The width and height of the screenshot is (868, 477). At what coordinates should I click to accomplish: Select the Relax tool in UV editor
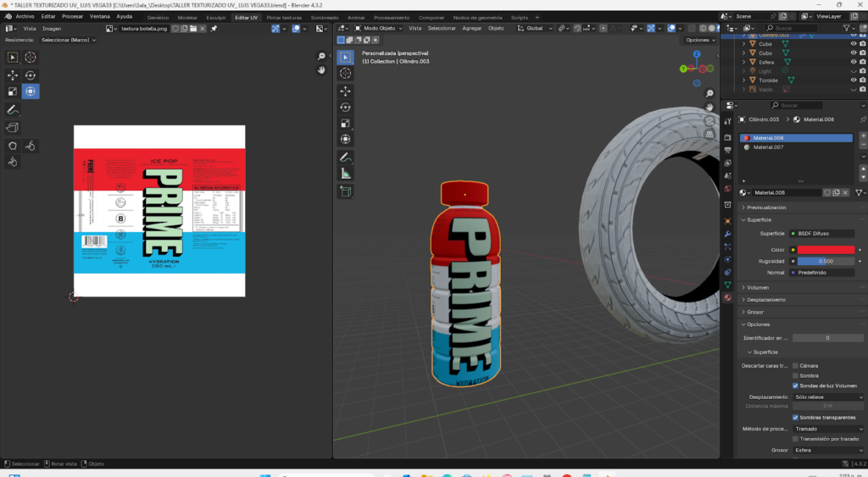coord(31,146)
